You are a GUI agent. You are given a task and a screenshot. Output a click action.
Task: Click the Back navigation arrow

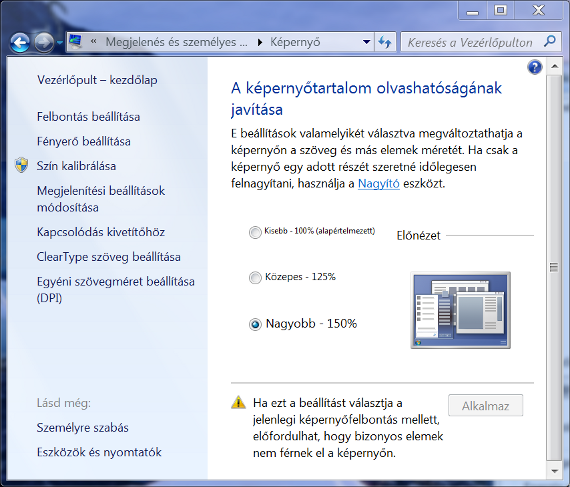point(20,43)
